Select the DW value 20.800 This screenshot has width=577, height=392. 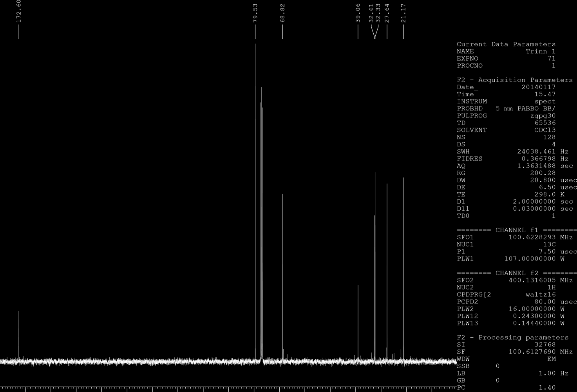(x=543, y=180)
